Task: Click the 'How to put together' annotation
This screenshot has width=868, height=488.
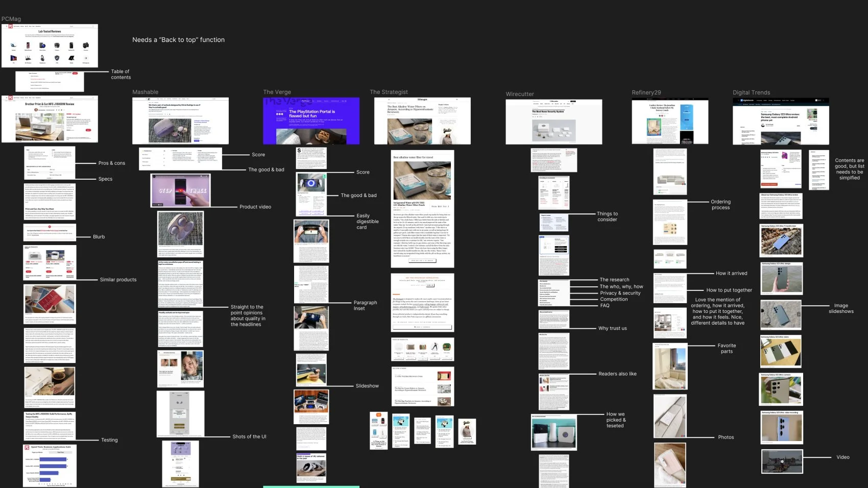Action: tap(729, 290)
